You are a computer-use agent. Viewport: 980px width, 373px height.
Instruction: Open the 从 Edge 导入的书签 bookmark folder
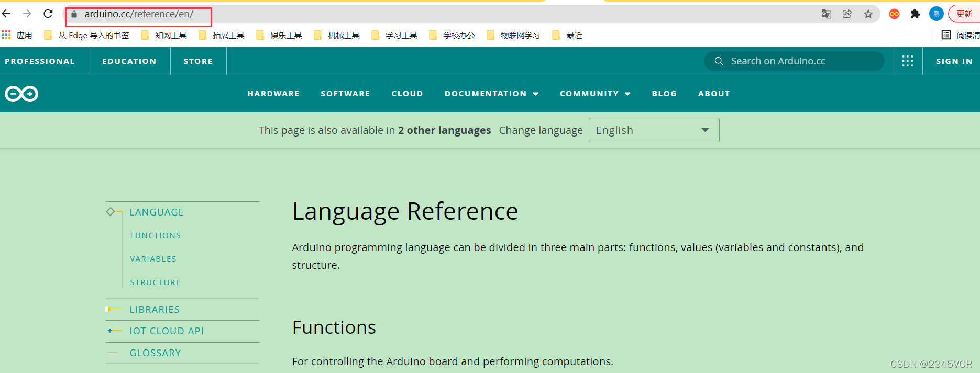[86, 35]
